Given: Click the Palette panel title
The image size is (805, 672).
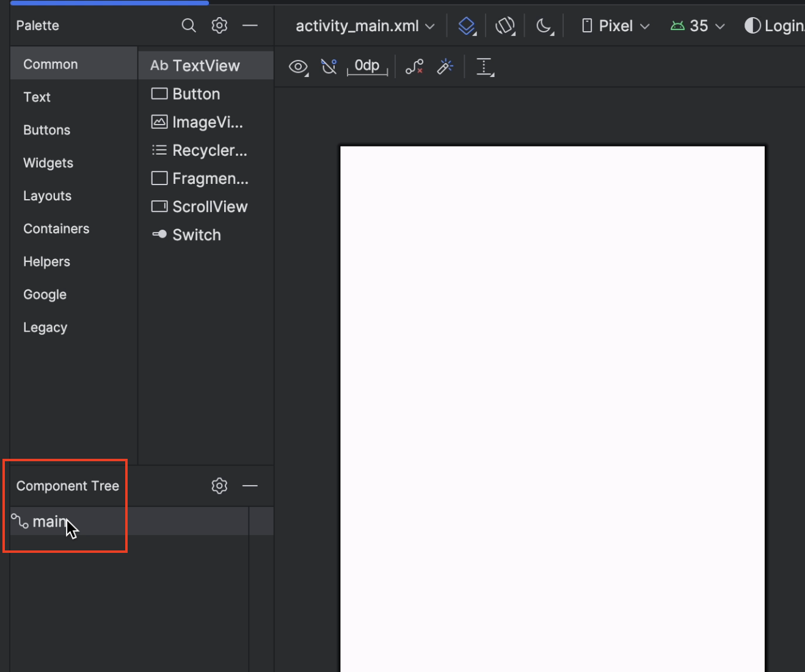Looking at the screenshot, I should point(38,26).
